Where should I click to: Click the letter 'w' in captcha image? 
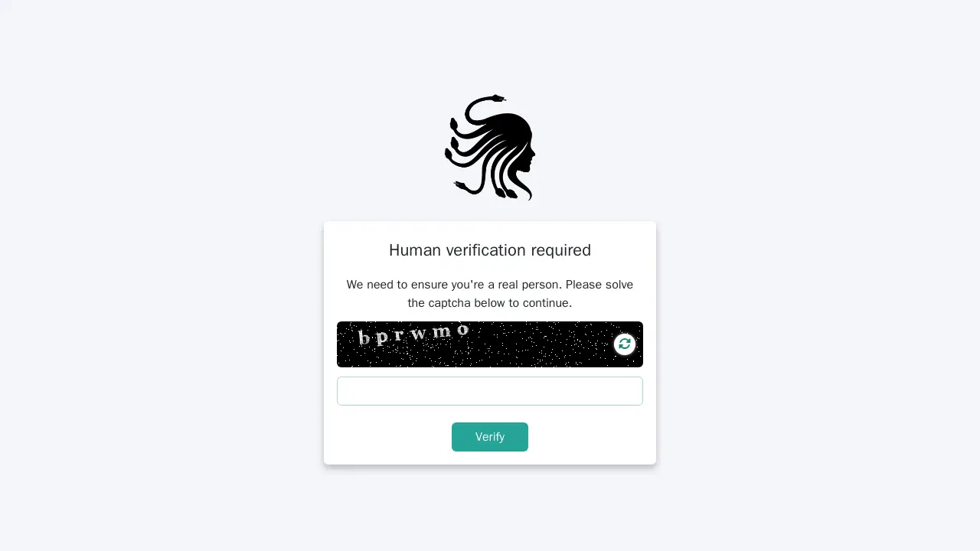coord(419,334)
